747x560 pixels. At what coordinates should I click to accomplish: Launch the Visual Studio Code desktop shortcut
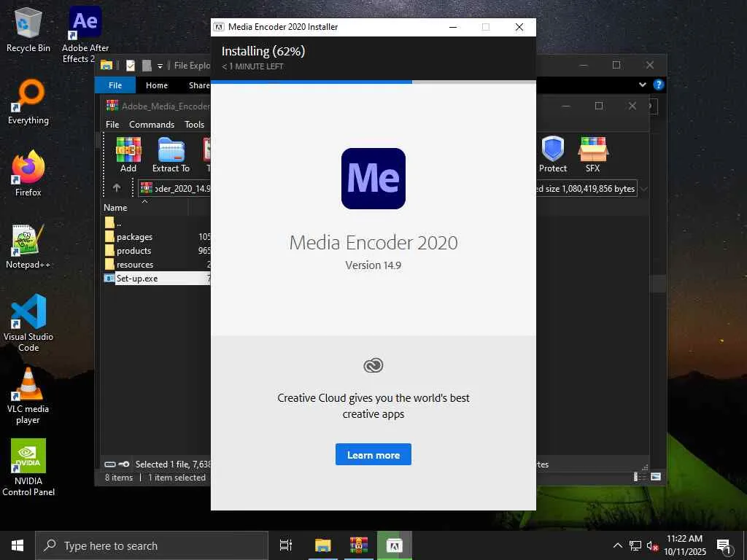point(28,323)
